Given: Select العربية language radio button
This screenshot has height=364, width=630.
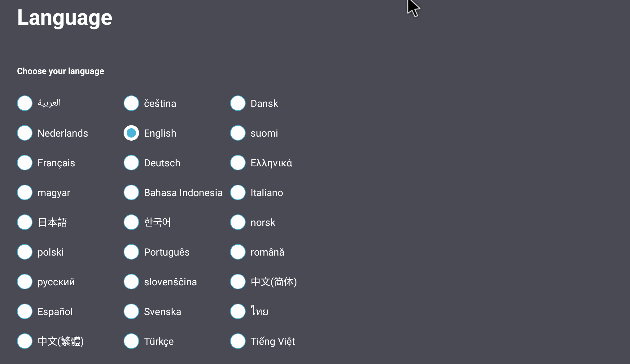Looking at the screenshot, I should pos(24,103).
